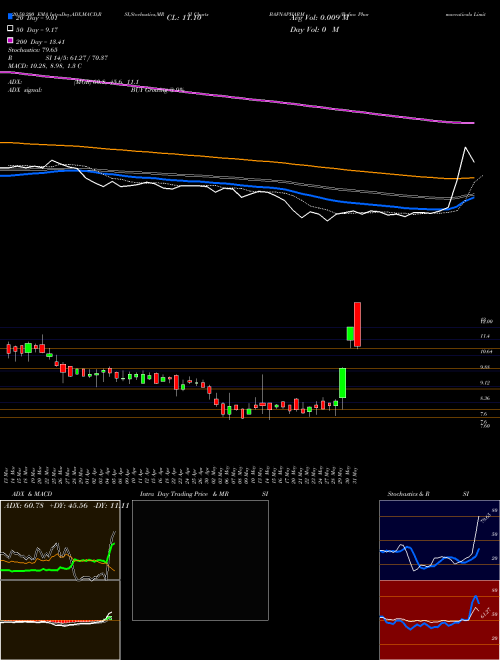Viewport: 500px width, 660px height.
Task: Click the tall red candlestick on the last day
Action: [357, 324]
